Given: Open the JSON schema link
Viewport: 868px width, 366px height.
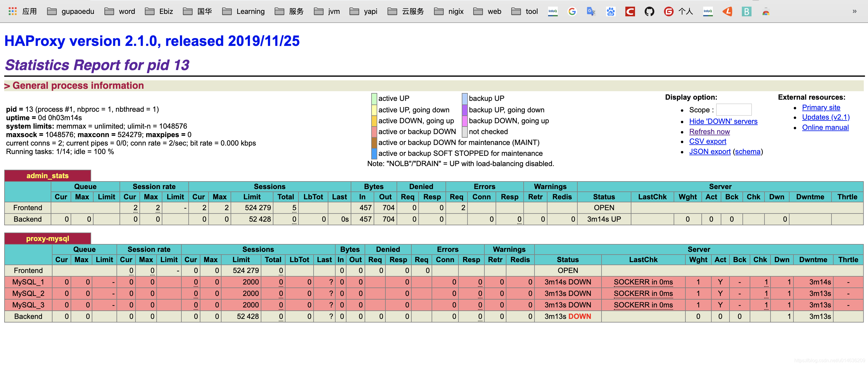Looking at the screenshot, I should (x=747, y=151).
